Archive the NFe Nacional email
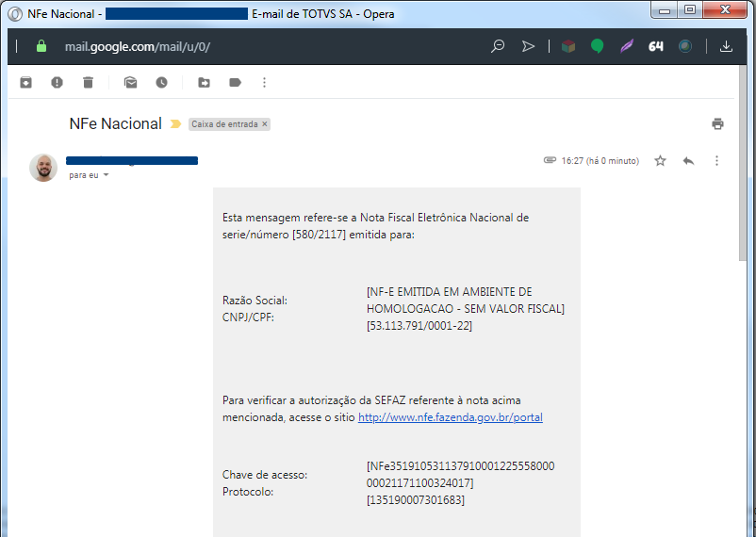This screenshot has height=537, width=756. tap(26, 82)
